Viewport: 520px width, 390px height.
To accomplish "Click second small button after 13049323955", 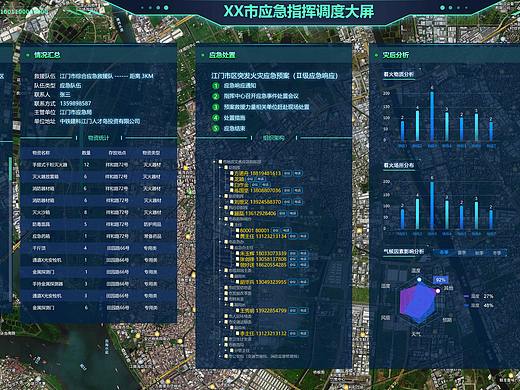I will click(303, 282).
